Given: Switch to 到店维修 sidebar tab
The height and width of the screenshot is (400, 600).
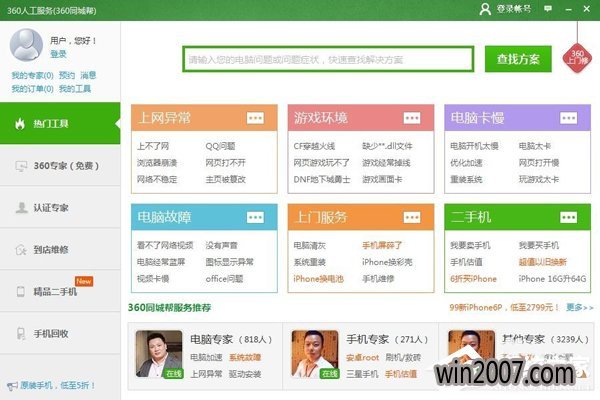Looking at the screenshot, I should 60,250.
